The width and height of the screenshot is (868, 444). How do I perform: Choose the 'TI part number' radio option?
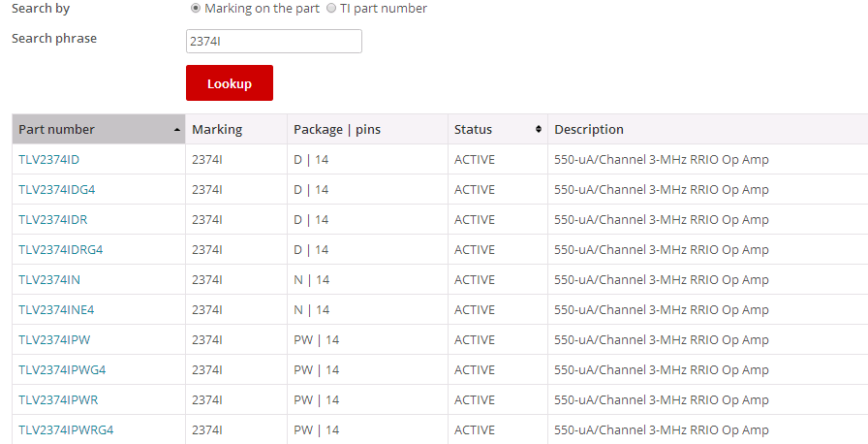pyautogui.click(x=332, y=9)
